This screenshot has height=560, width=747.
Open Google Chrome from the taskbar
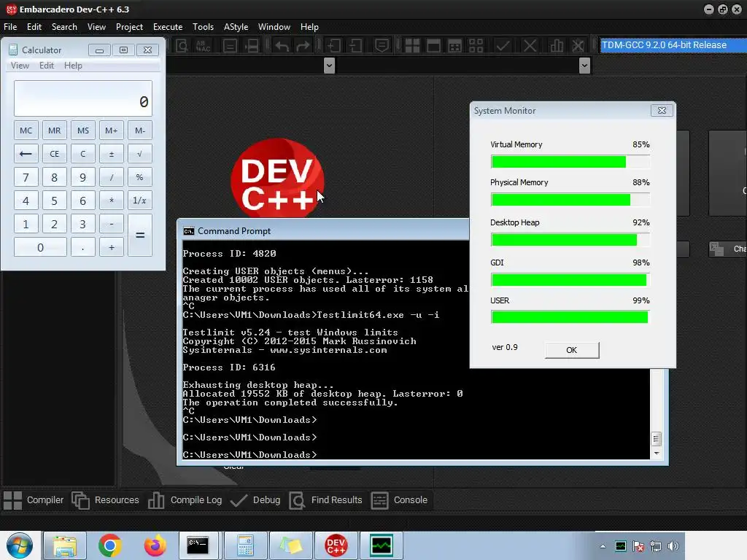[110, 545]
